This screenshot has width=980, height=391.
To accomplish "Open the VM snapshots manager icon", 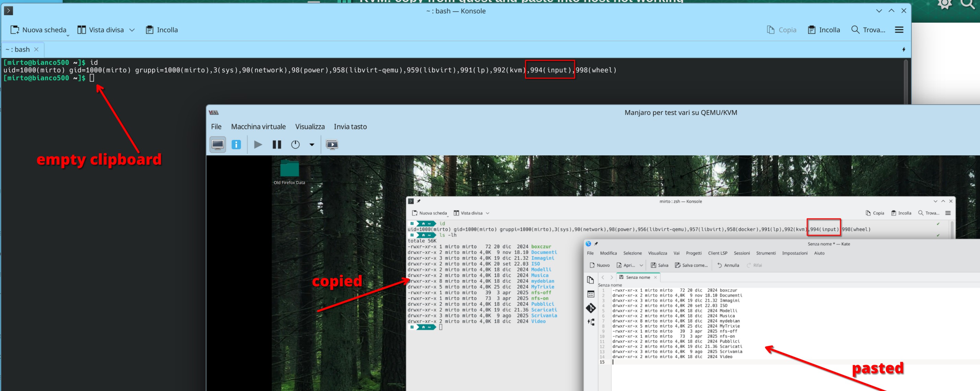I will [x=332, y=144].
